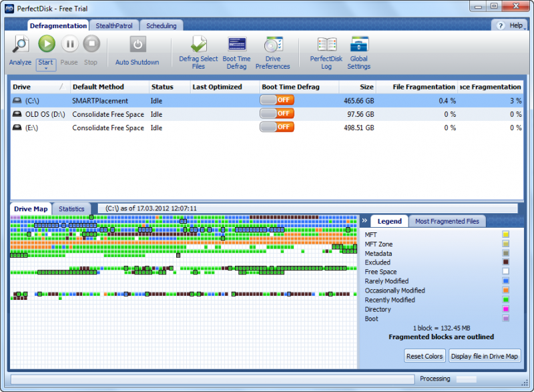Sort by Status column header
534x392 pixels.
tap(170, 87)
